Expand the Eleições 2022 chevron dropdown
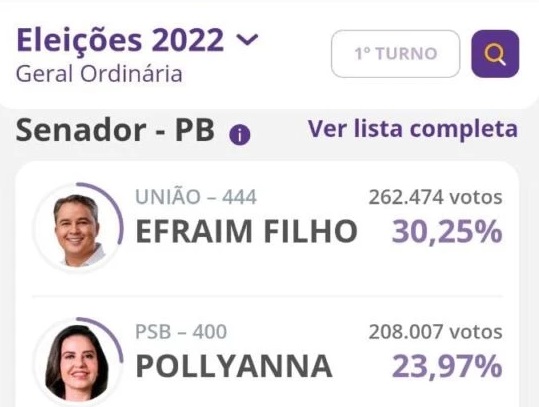Image resolution: width=539 pixels, height=407 pixels. 247,40
